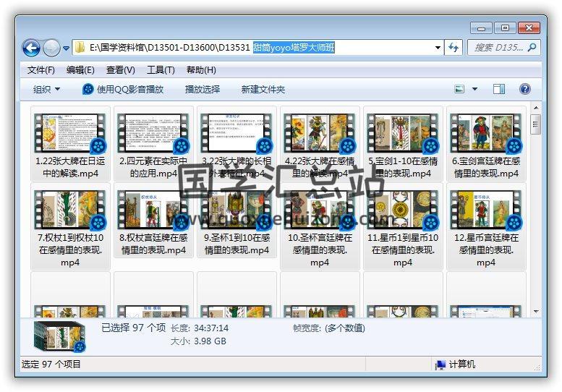Click 使用QQ影音播放 button

pyautogui.click(x=123, y=89)
